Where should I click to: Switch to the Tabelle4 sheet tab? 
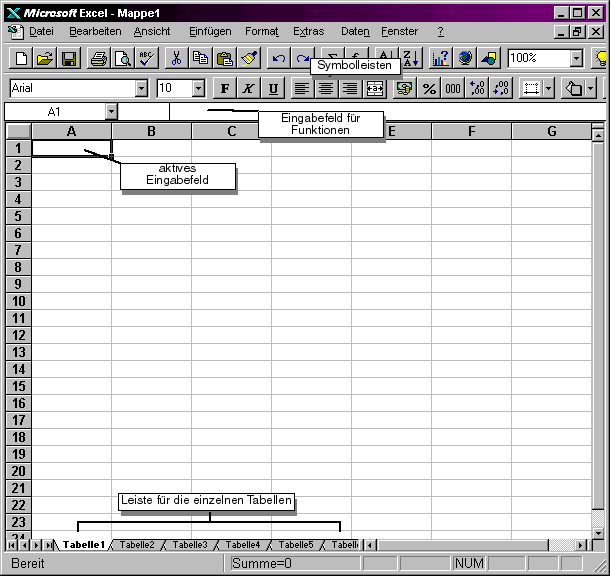(x=243, y=545)
